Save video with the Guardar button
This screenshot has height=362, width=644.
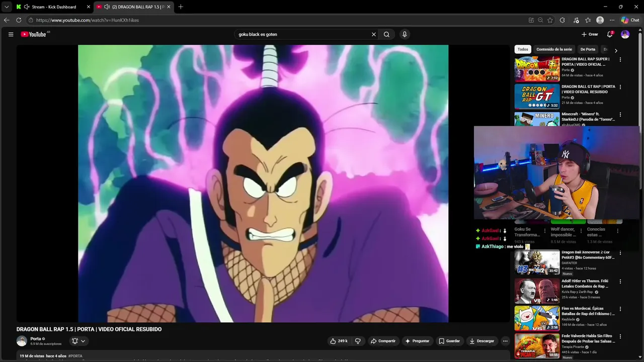449,341
